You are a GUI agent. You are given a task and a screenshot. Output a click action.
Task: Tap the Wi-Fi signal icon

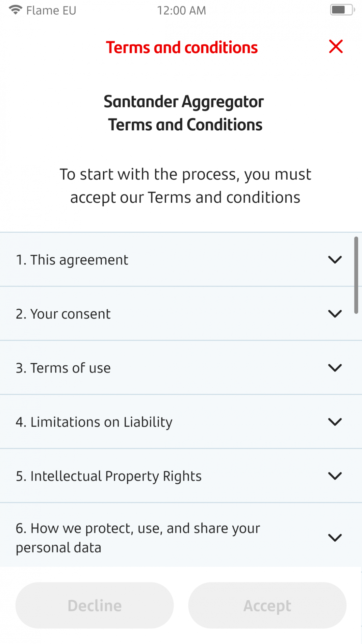pos(15,10)
